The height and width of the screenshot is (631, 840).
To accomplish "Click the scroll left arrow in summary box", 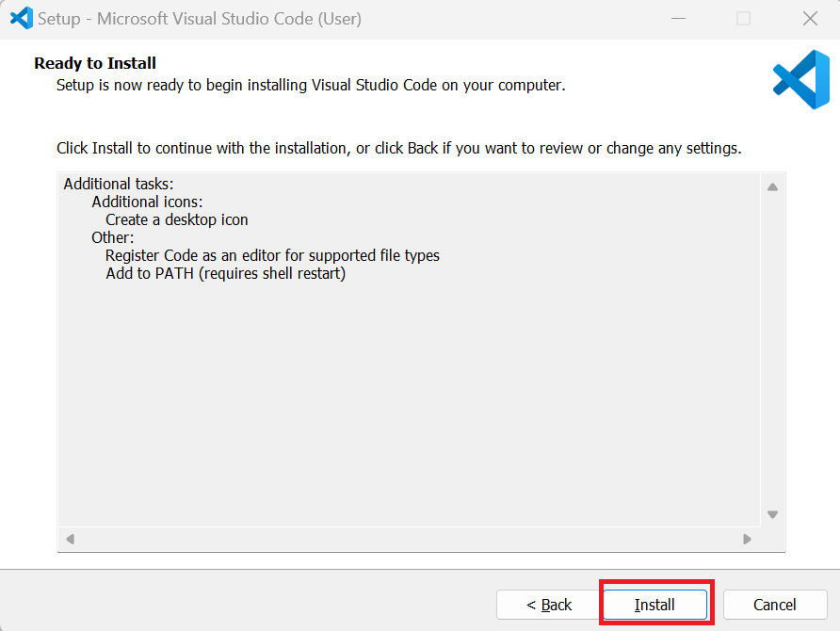I will [x=70, y=539].
